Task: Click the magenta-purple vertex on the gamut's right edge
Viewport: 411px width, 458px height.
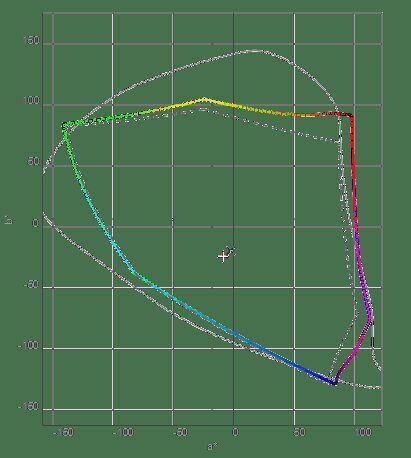Action: pos(370,318)
